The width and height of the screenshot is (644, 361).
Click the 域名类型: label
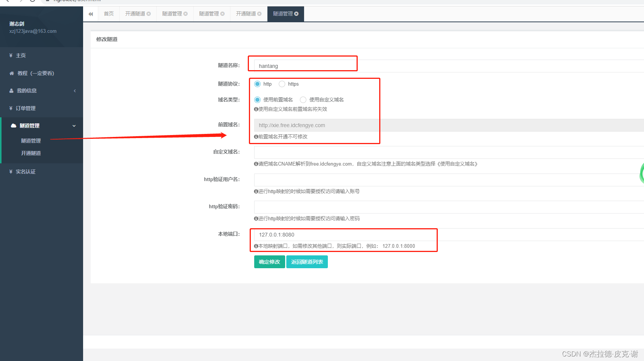pyautogui.click(x=229, y=100)
